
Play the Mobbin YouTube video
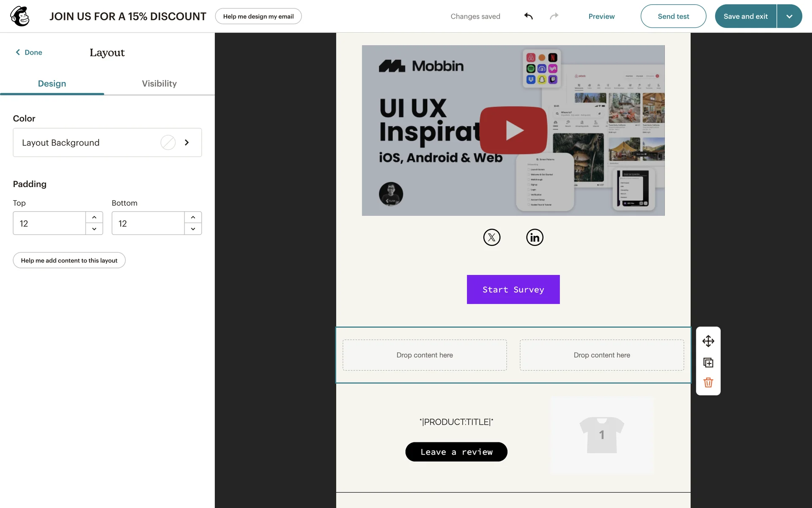[513, 130]
